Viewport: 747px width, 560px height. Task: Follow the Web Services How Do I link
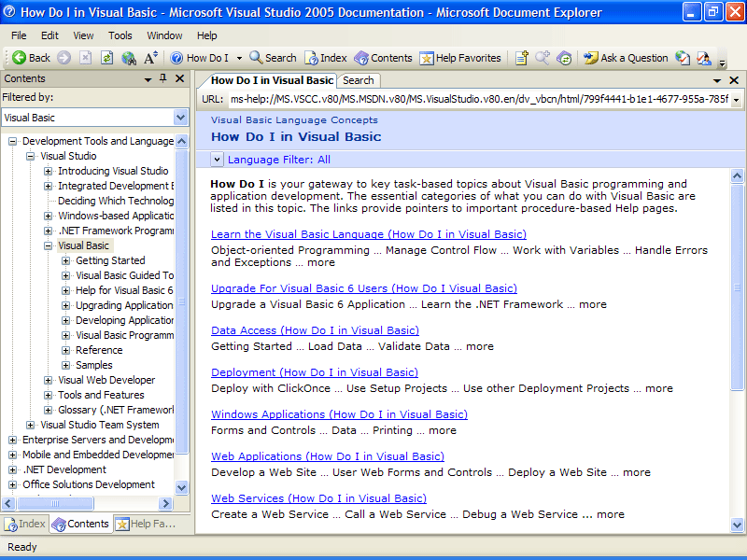coord(318,498)
